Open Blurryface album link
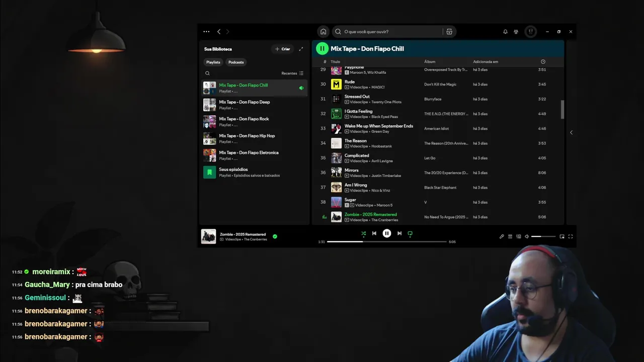644x362 pixels. 433,99
